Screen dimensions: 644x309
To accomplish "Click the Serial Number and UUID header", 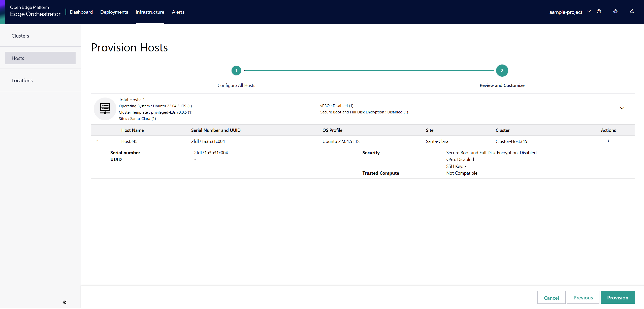I will pyautogui.click(x=216, y=130).
